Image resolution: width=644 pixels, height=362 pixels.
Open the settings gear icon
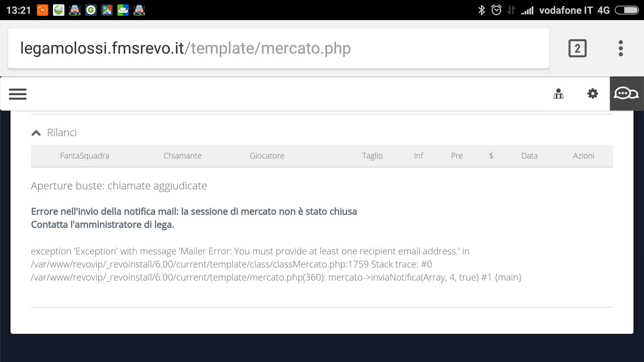pyautogui.click(x=592, y=94)
